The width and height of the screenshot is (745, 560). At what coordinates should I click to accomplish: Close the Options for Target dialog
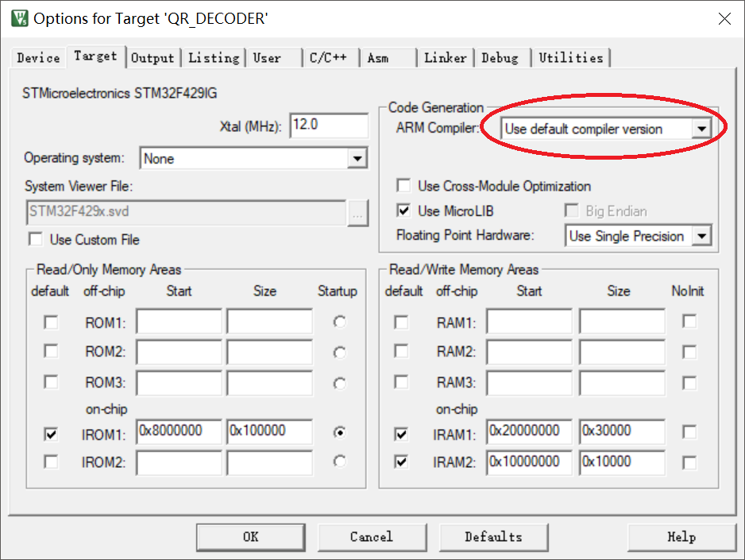pyautogui.click(x=723, y=18)
